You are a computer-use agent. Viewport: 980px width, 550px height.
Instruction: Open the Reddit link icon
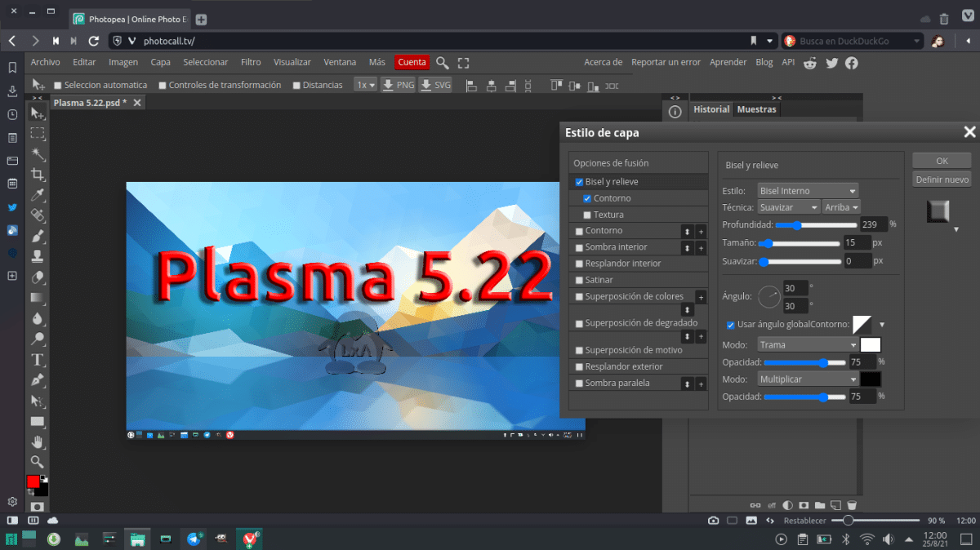[811, 62]
